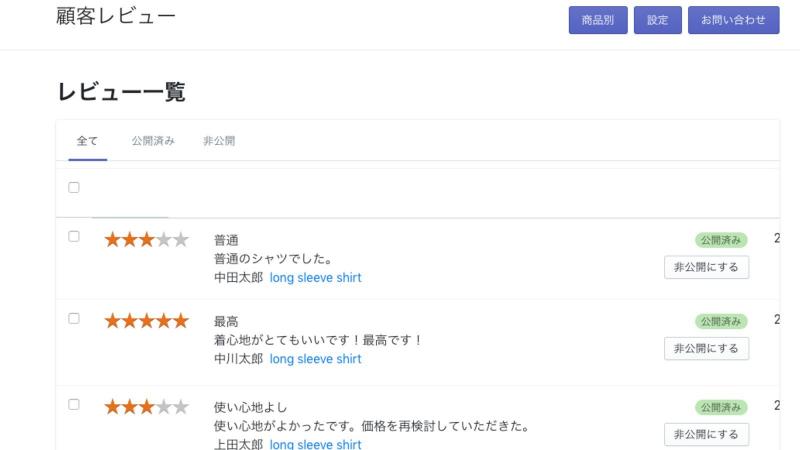Open long sleeve shirt link by 上田太郎
This screenshot has height=450, width=800.
point(315,444)
